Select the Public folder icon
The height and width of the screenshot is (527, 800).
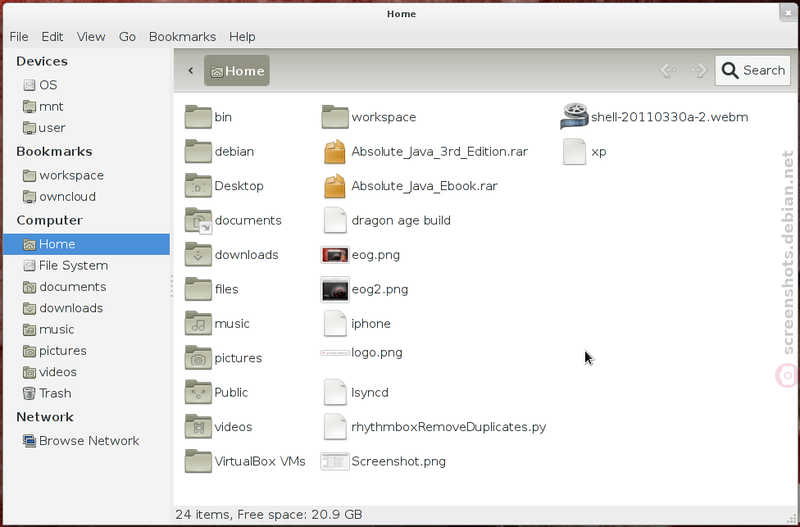pyautogui.click(x=198, y=392)
